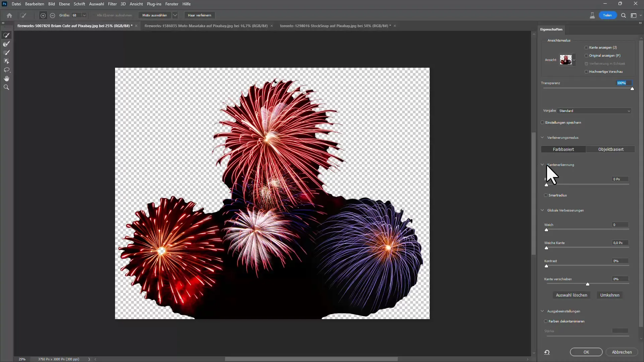Click the Transparenz 100% value field

[x=624, y=83]
